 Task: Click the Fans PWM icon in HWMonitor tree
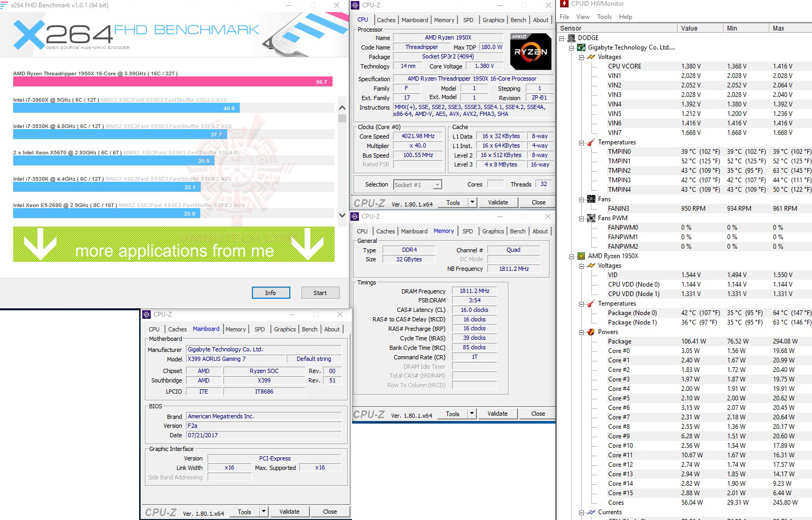point(591,218)
